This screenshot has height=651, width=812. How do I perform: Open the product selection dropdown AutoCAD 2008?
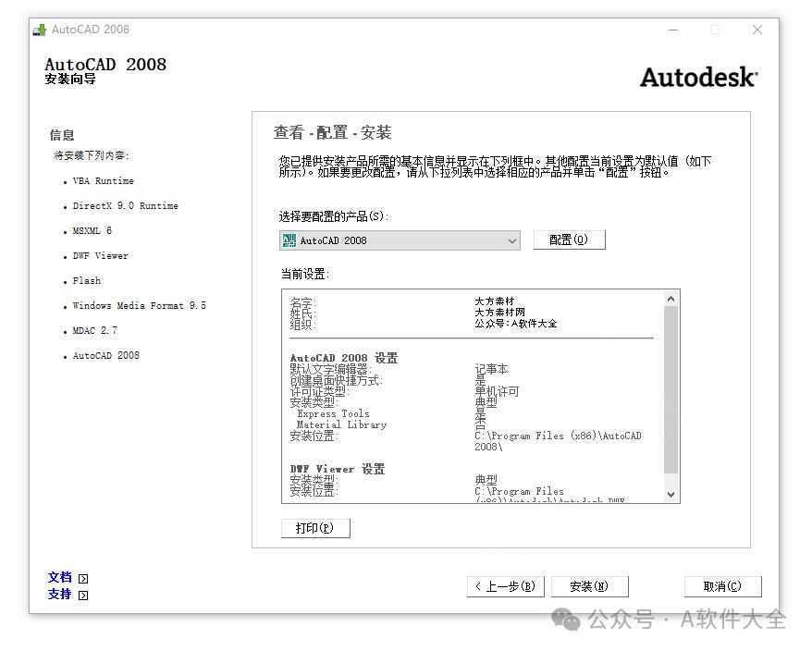click(400, 240)
